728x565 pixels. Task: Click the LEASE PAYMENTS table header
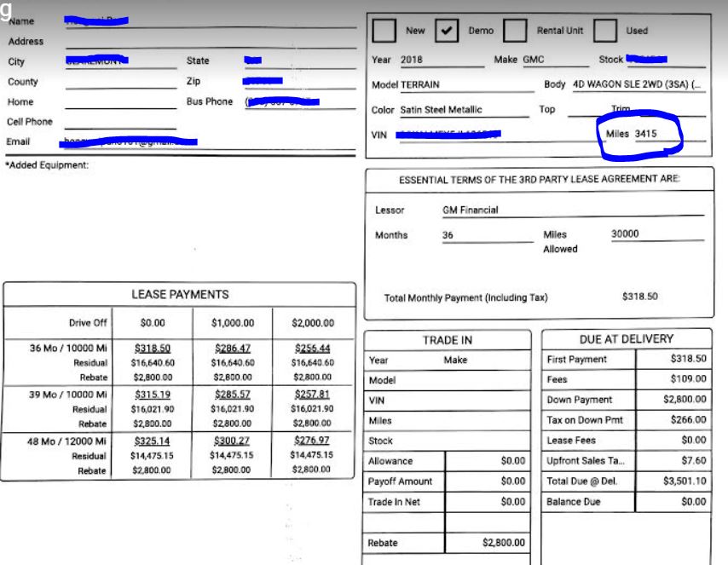point(180,295)
